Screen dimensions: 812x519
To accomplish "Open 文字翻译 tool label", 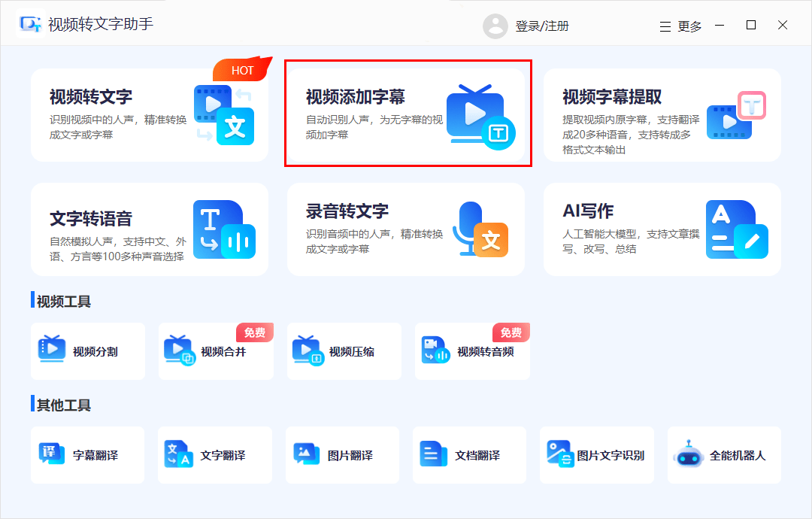I will 223,455.
